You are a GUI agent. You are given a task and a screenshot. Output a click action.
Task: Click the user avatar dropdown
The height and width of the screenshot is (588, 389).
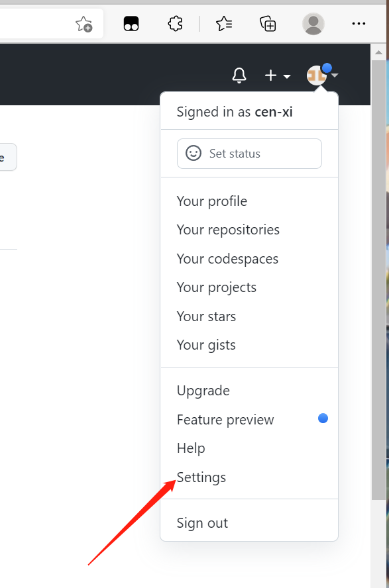pos(322,75)
